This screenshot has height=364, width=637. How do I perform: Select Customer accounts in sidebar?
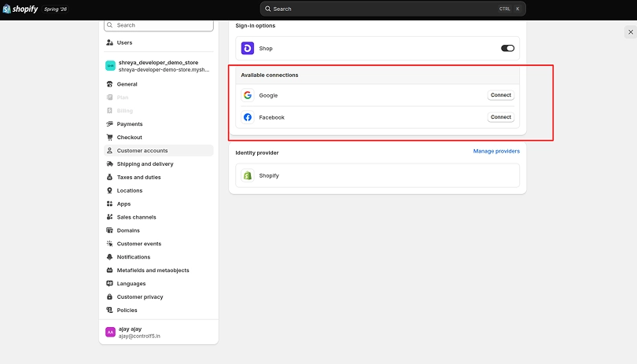158,150
